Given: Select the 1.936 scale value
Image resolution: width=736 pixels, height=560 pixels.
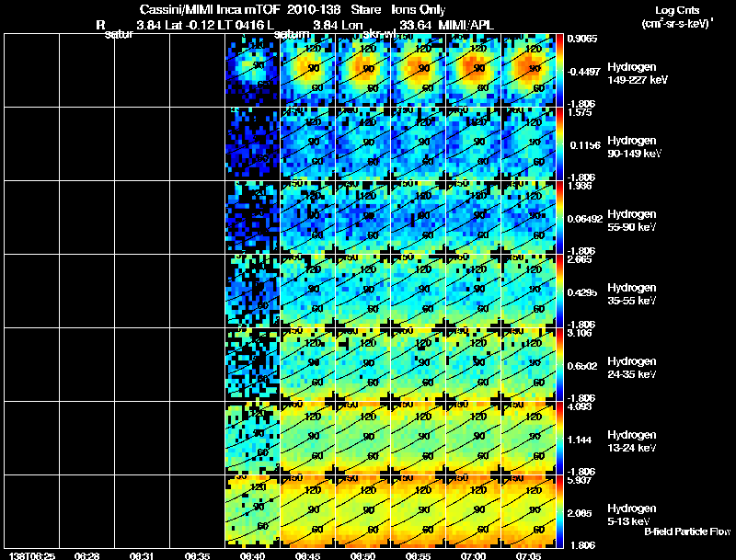Looking at the screenshot, I should tap(580, 186).
